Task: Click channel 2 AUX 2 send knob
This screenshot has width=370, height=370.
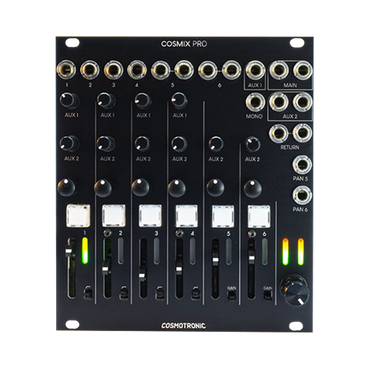Action: (x=105, y=143)
